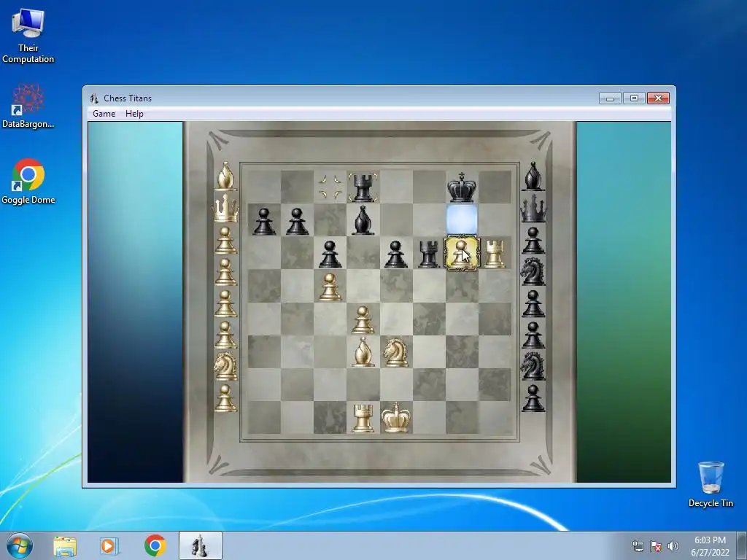Click the black rook on d8
The image size is (747, 560).
pyautogui.click(x=363, y=187)
